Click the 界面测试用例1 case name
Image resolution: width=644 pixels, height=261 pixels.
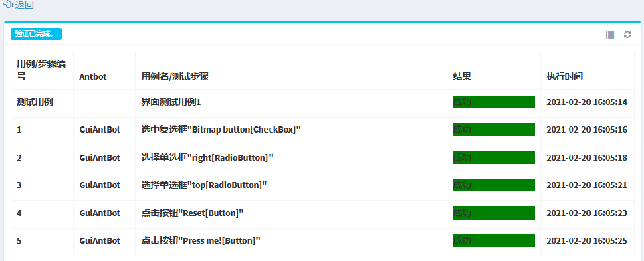click(x=171, y=102)
